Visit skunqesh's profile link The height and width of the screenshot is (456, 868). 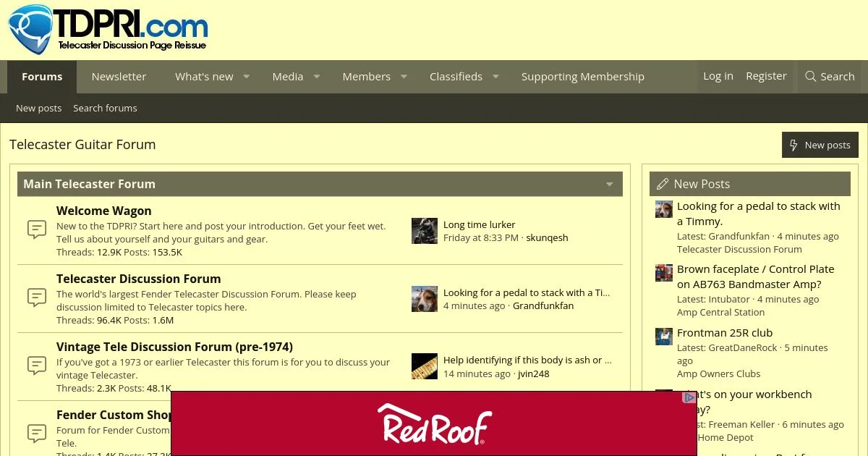point(547,237)
